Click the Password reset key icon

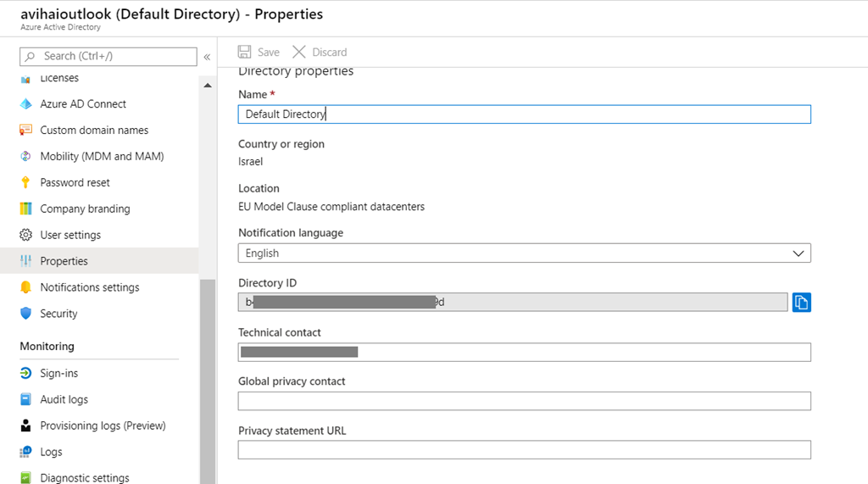pos(25,182)
